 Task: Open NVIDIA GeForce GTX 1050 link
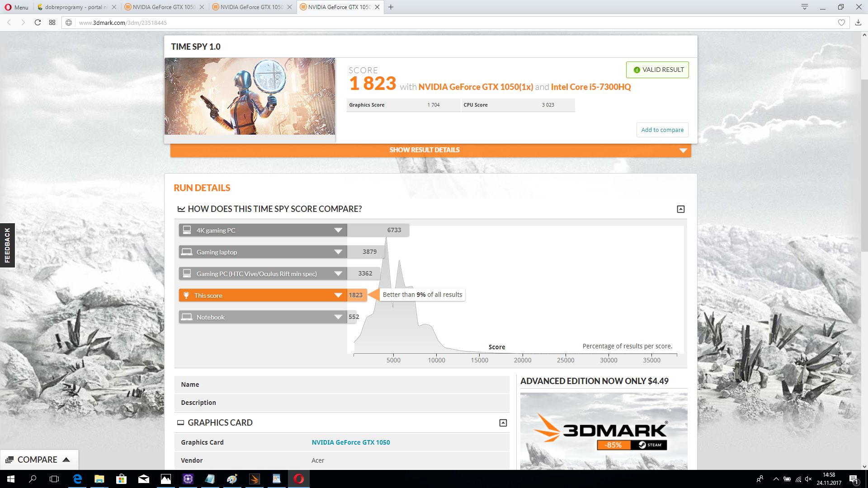click(350, 442)
